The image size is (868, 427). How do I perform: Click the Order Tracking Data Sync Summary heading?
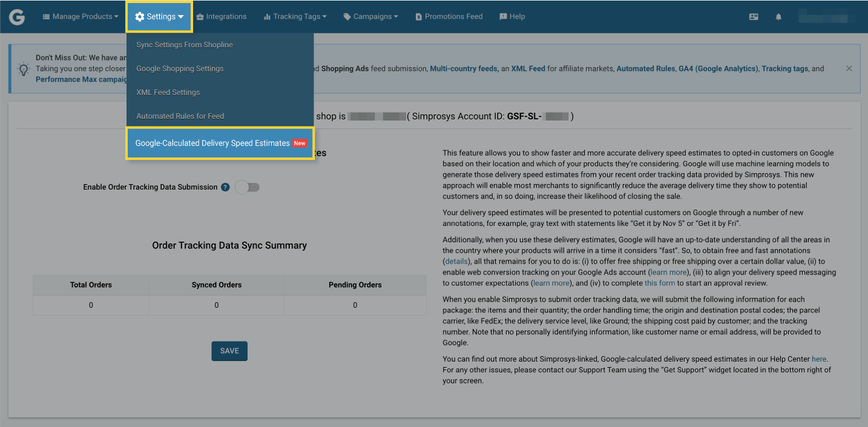click(229, 245)
